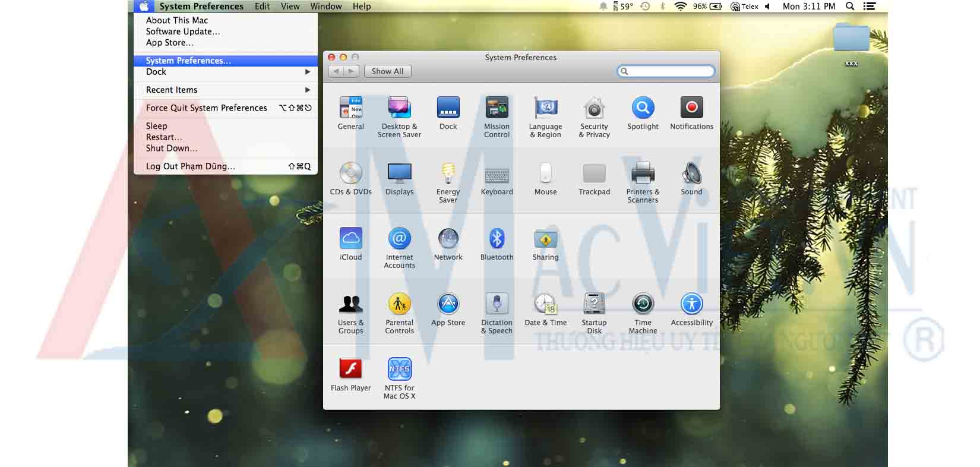Screen dimensions: 980x467
Task: Open Printers & Scanners preferences
Action: (643, 182)
